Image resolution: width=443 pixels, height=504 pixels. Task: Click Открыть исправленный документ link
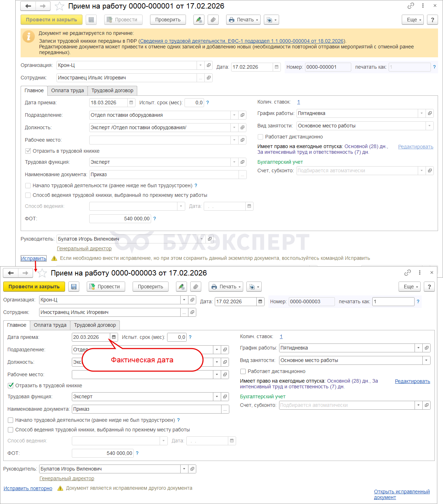click(x=402, y=494)
